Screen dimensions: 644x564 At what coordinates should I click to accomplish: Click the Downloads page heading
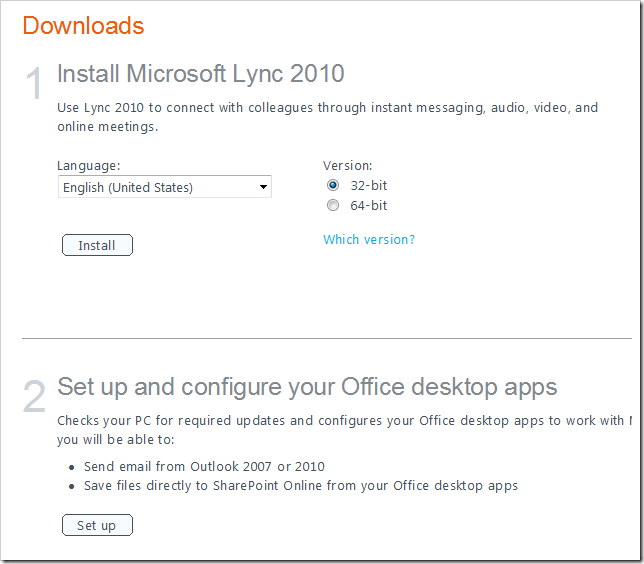[x=83, y=25]
